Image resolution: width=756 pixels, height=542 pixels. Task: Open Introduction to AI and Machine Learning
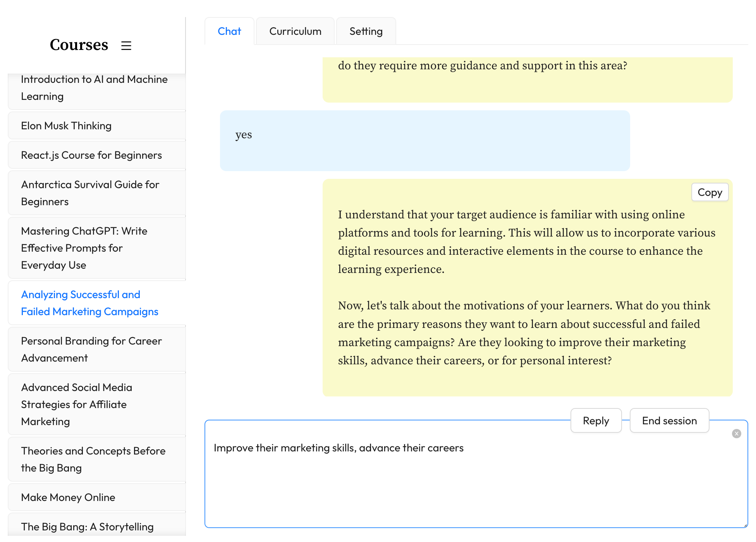[94, 87]
